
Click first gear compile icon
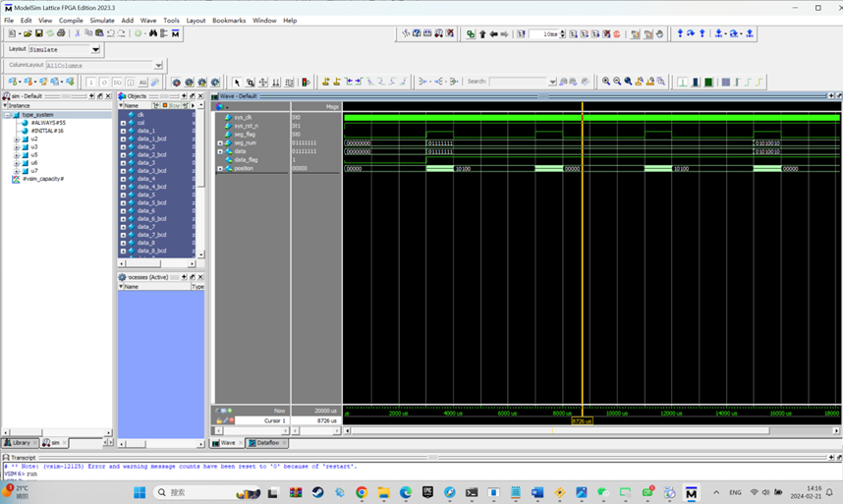(x=176, y=83)
